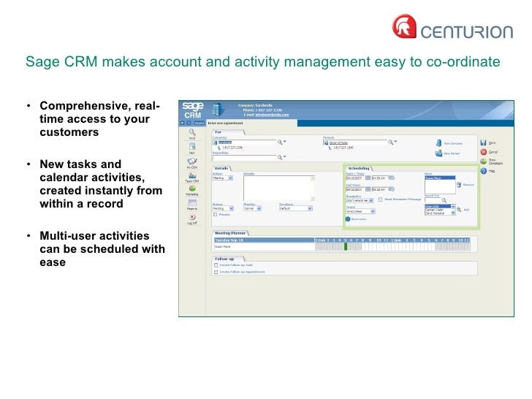
Task: Open the Team dropdown showing Direct Sales
Action: click(360, 211)
